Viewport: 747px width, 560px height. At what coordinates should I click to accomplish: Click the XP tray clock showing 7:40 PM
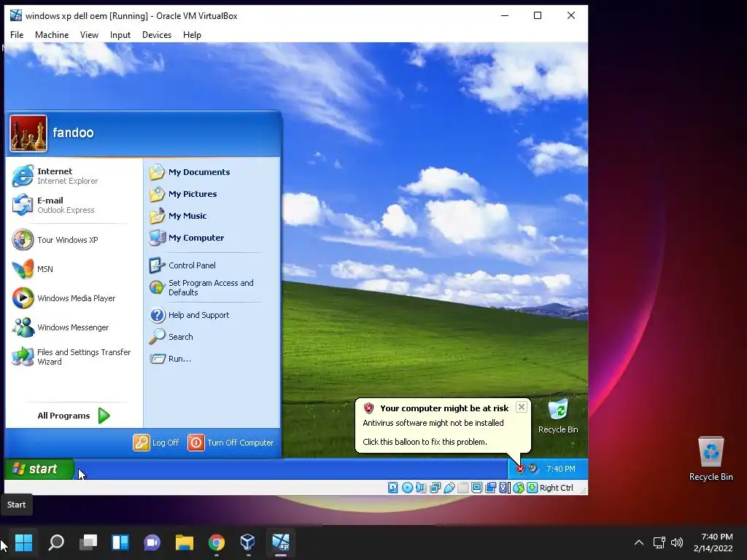coord(561,469)
